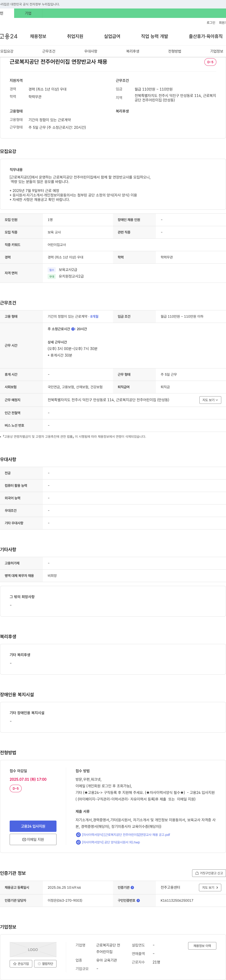
Task: Click the company LOGO placeholder image
Action: tap(33, 949)
